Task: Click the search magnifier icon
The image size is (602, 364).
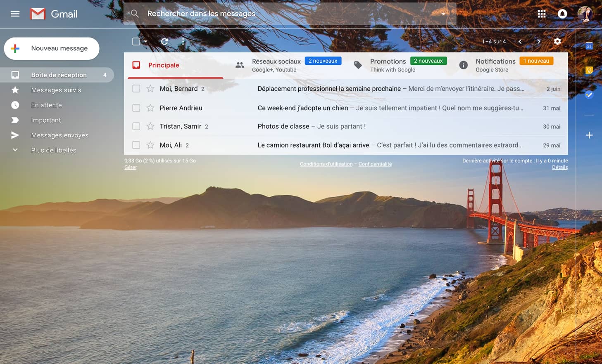Action: (x=135, y=14)
